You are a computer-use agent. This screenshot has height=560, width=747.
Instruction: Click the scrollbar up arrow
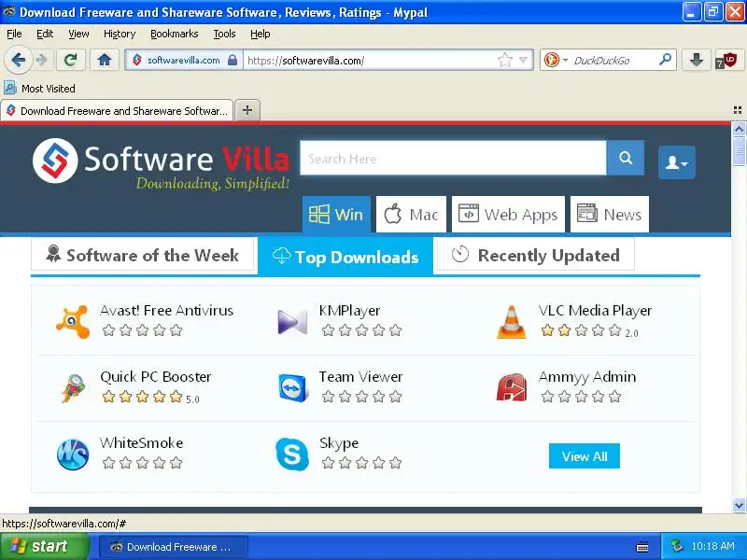[x=739, y=129]
